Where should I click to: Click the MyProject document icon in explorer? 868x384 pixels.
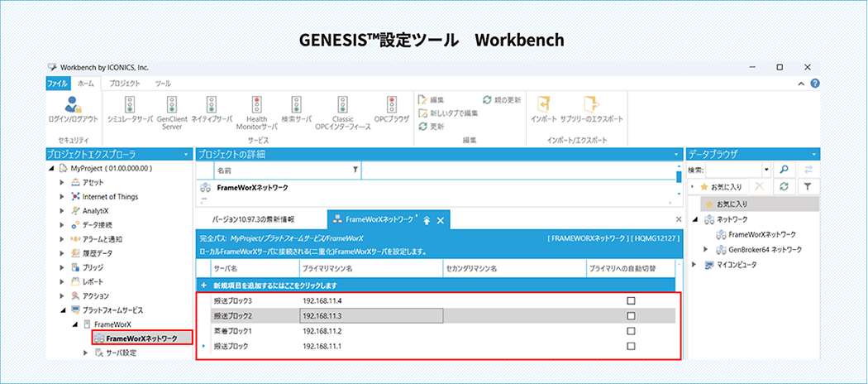(x=64, y=169)
